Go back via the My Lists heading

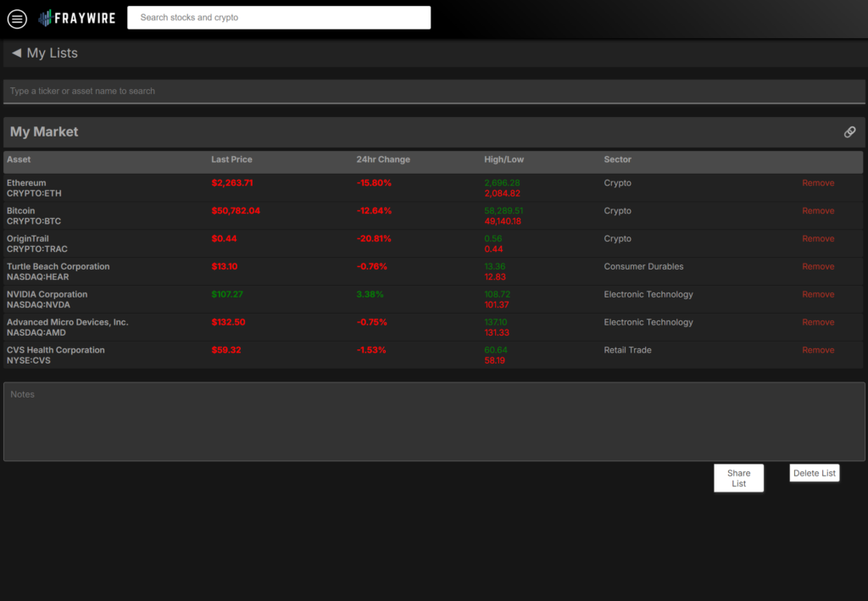tap(52, 53)
